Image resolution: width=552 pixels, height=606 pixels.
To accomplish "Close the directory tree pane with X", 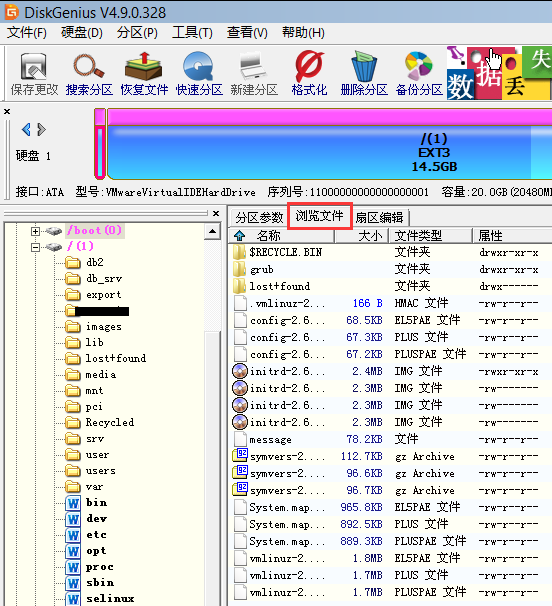I will click(216, 213).
